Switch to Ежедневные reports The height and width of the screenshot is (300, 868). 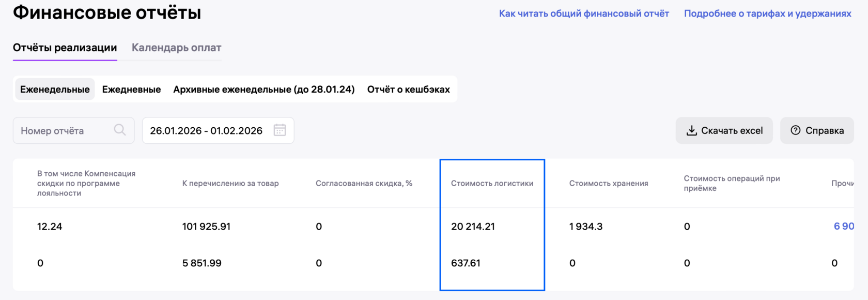[131, 89]
